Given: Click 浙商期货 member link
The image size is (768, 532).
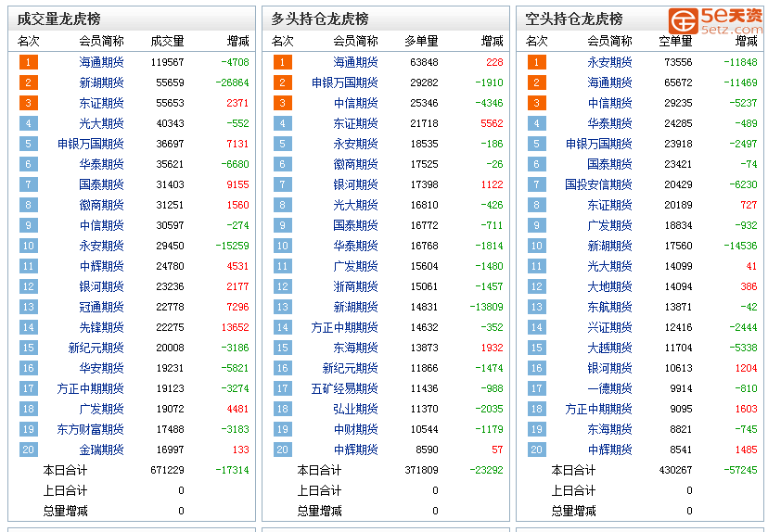Looking at the screenshot, I should [x=355, y=286].
